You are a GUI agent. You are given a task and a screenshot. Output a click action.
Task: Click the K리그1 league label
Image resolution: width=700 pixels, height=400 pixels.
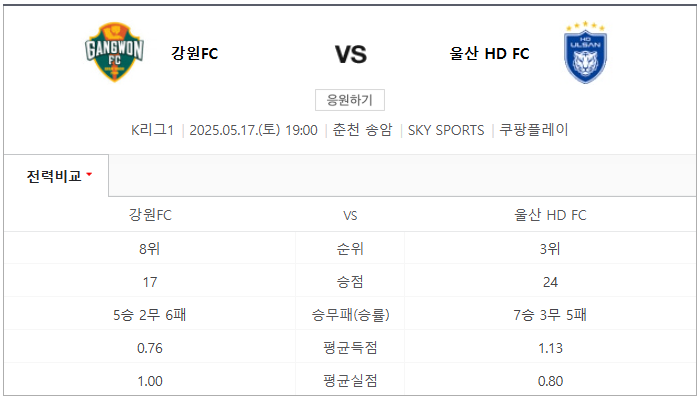click(152, 130)
